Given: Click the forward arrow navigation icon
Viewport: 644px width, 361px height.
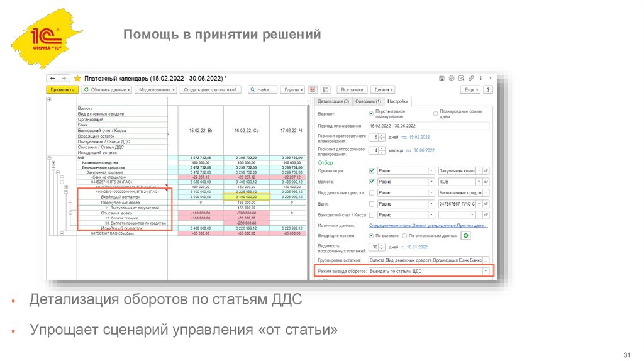Looking at the screenshot, I should pyautogui.click(x=64, y=79).
